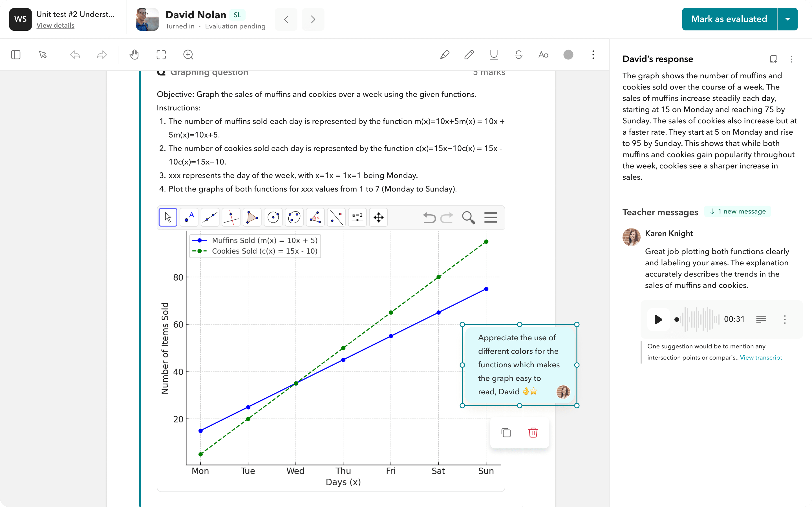This screenshot has width=812, height=507.
Task: Duplicate the sticky note comment
Action: pos(506,433)
